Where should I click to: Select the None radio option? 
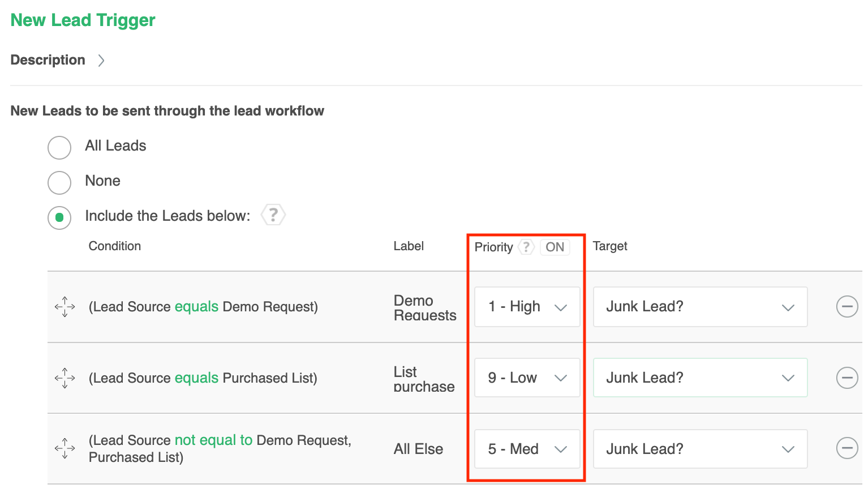[x=59, y=182]
